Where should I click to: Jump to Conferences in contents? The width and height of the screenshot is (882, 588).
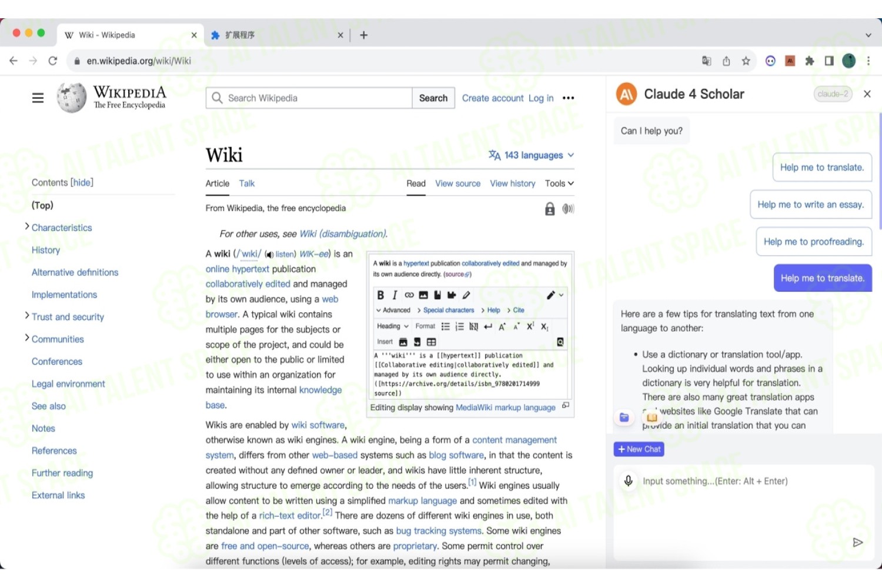(x=57, y=362)
